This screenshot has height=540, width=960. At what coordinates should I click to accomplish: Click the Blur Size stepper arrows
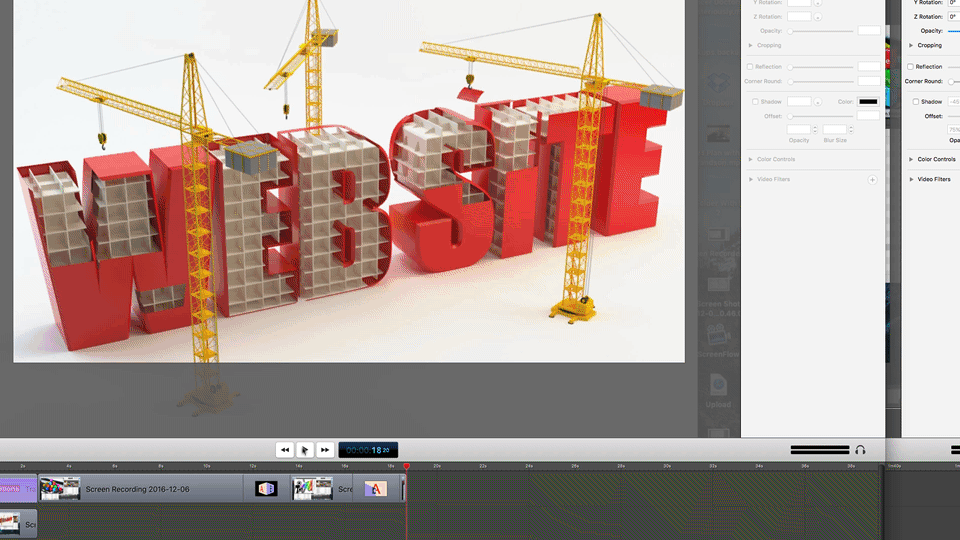pos(851,130)
